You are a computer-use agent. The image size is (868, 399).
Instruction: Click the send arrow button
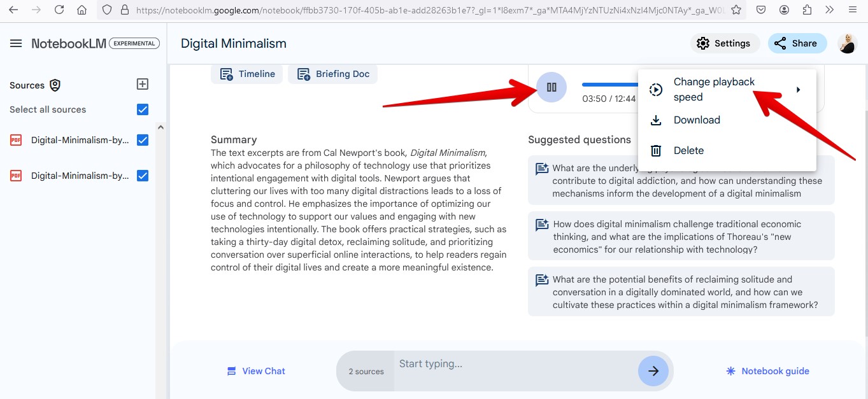(653, 371)
